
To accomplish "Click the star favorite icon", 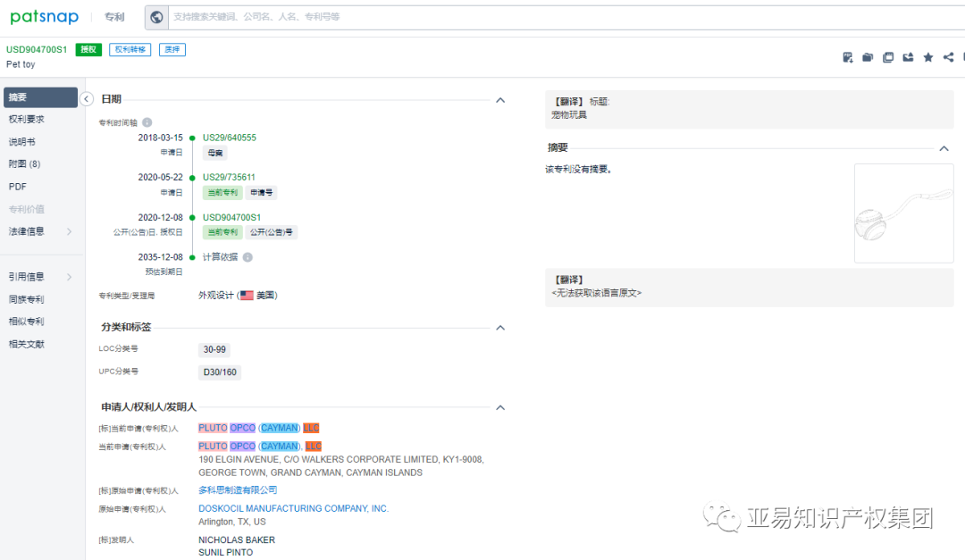I will 928,57.
